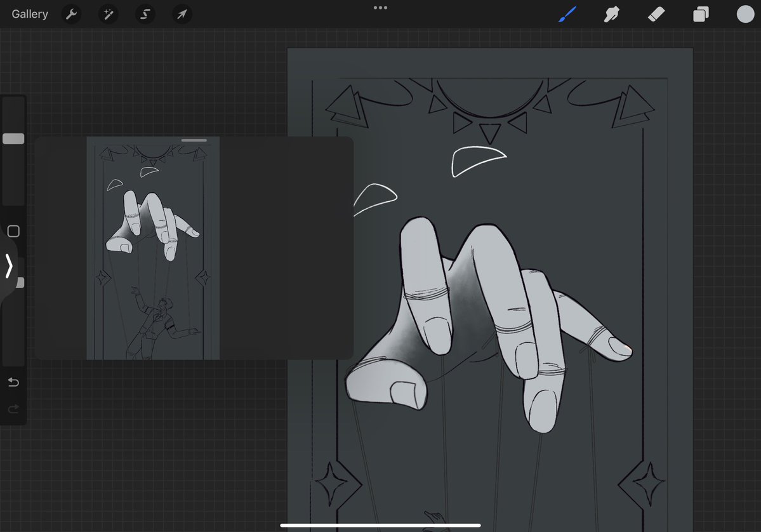Open the active color picker circle

point(746,14)
